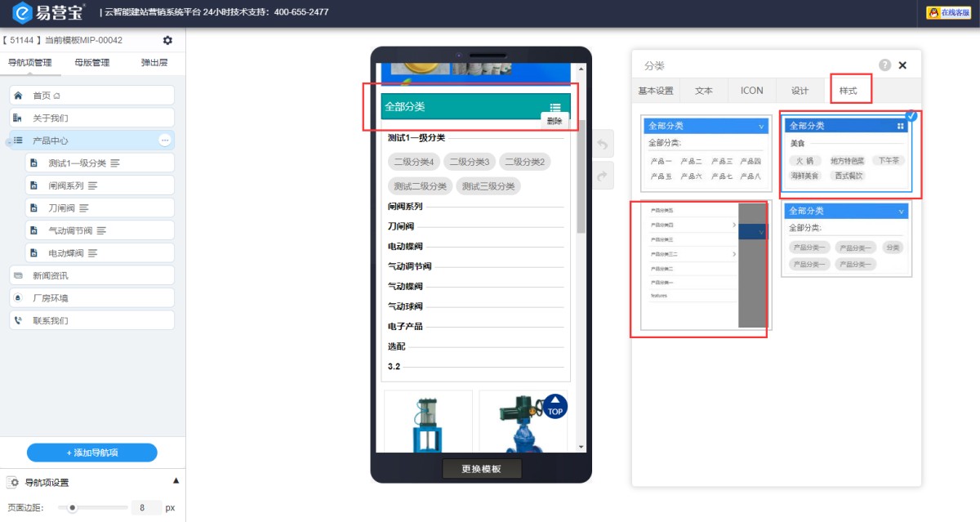Screen dimensions: 980x522
Task: Select the 产品分类一 pill style thumbnail
Action: point(847,239)
